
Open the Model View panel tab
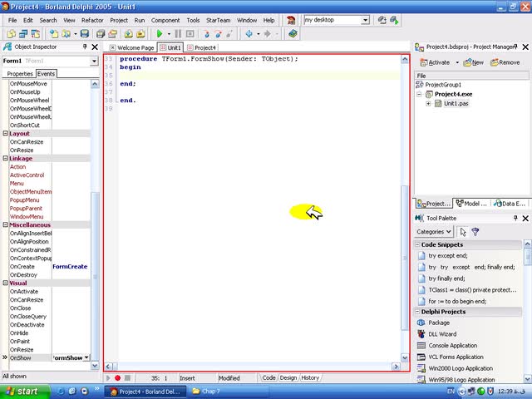[x=471, y=203]
